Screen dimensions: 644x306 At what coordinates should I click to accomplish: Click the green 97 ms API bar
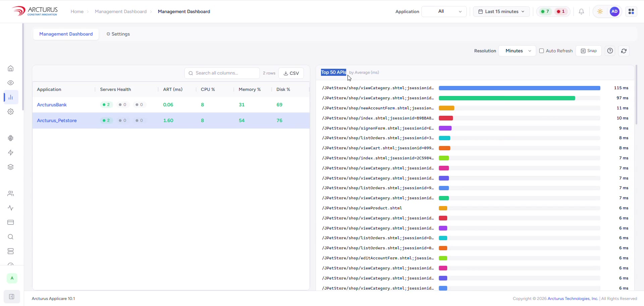pyautogui.click(x=507, y=98)
